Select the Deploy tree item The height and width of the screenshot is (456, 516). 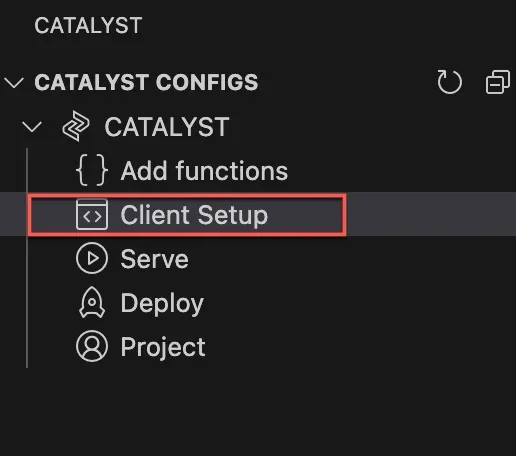[x=258, y=302]
